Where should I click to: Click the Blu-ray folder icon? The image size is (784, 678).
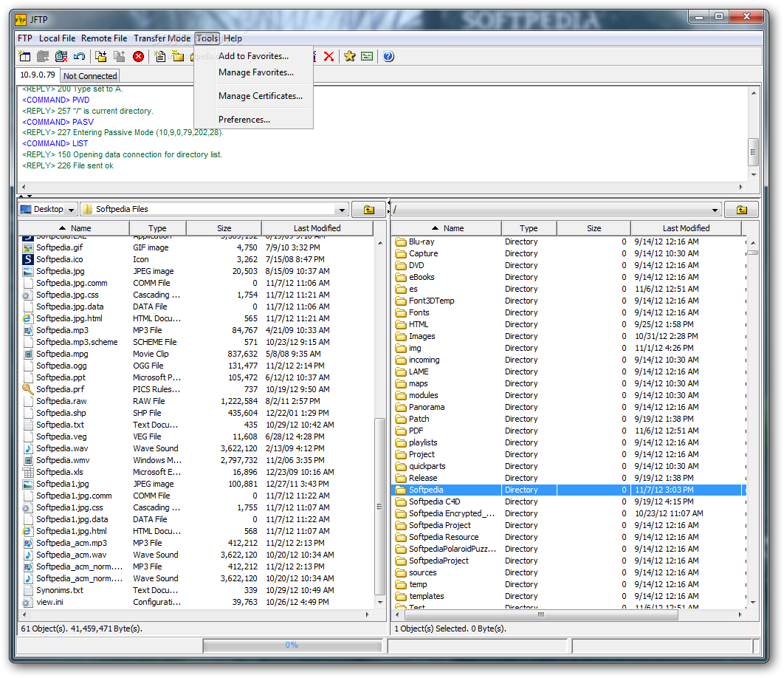click(401, 242)
